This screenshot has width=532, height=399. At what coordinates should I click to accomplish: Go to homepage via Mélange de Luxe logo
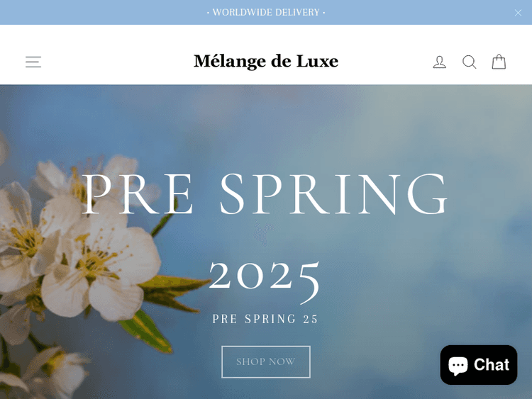266,62
